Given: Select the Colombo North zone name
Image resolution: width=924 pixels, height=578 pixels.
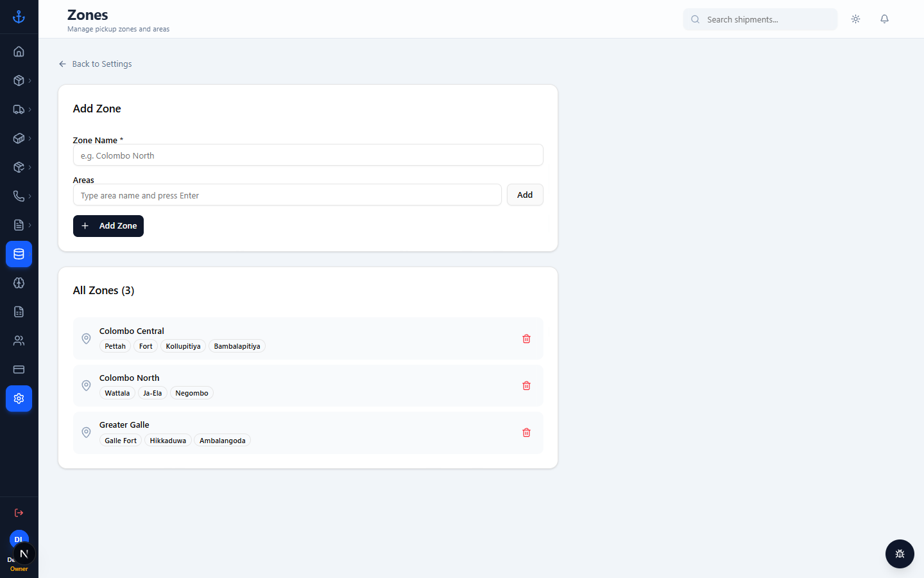Looking at the screenshot, I should (x=129, y=378).
